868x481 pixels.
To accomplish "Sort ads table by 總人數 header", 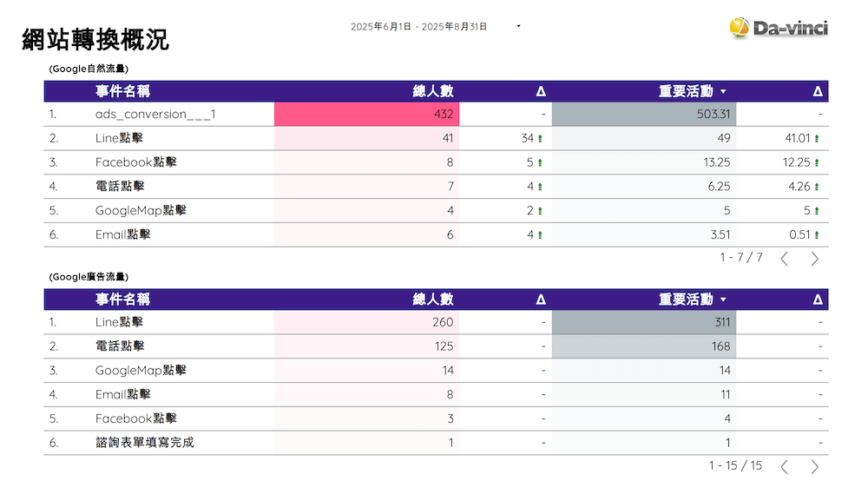I will pos(433,300).
